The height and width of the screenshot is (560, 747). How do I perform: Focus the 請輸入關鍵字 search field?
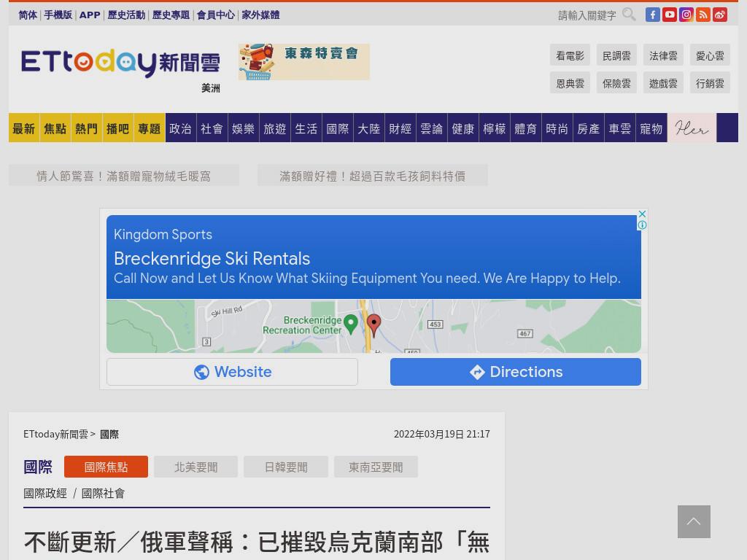(587, 15)
